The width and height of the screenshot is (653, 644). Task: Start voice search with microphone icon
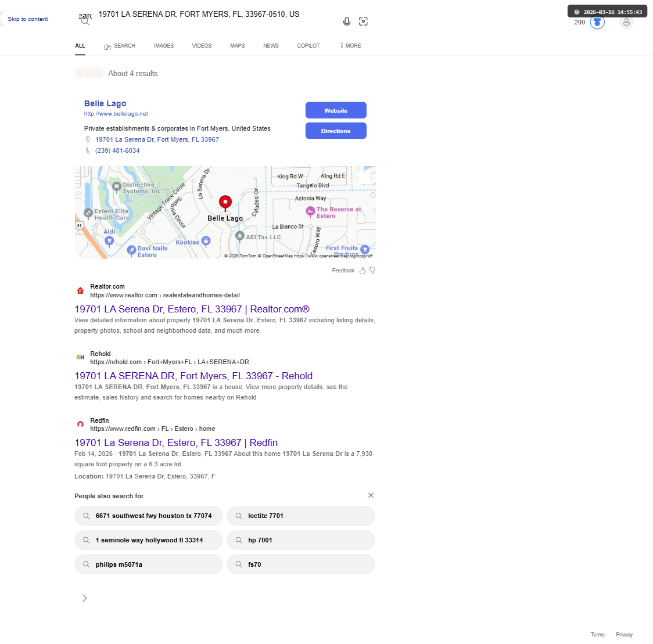pyautogui.click(x=346, y=21)
